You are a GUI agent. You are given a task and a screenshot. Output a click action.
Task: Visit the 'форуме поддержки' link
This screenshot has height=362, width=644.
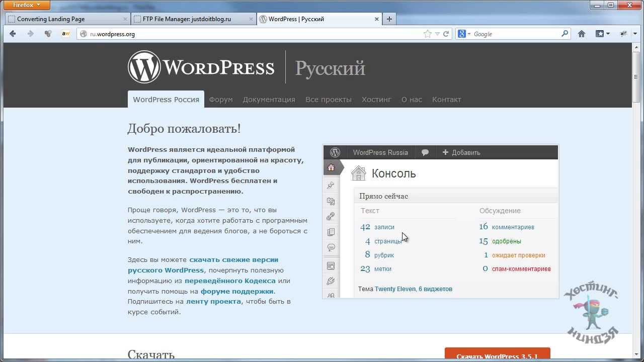pyautogui.click(x=237, y=291)
